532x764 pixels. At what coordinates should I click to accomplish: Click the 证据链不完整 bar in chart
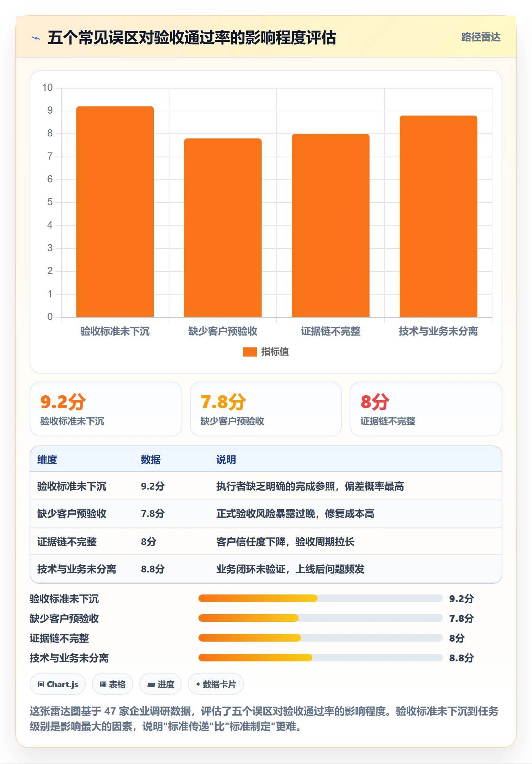[x=331, y=225]
